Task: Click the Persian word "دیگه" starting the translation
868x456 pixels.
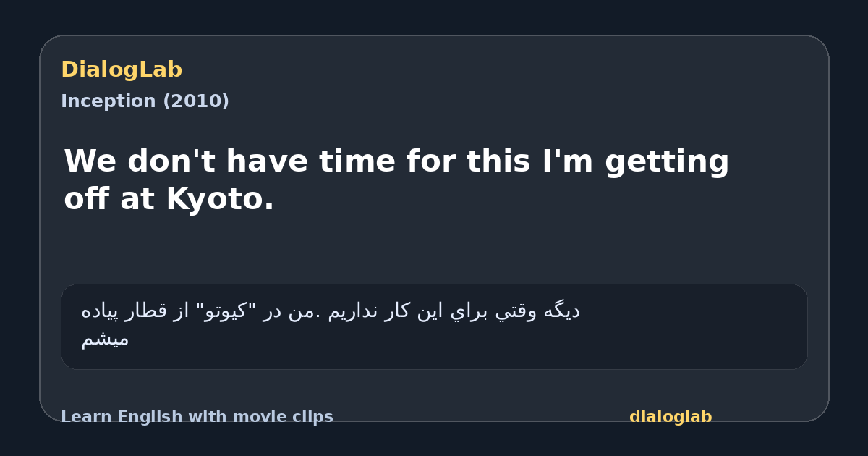Action: pos(561,311)
